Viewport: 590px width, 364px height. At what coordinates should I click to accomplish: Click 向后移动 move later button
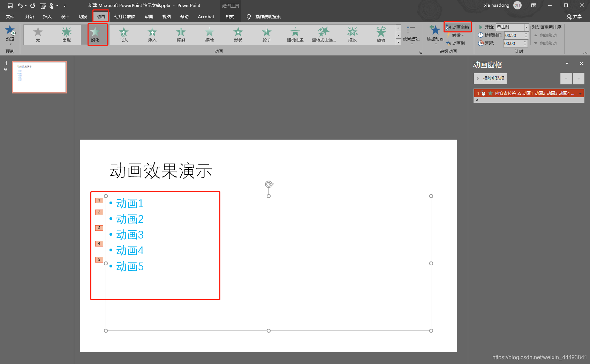click(545, 43)
